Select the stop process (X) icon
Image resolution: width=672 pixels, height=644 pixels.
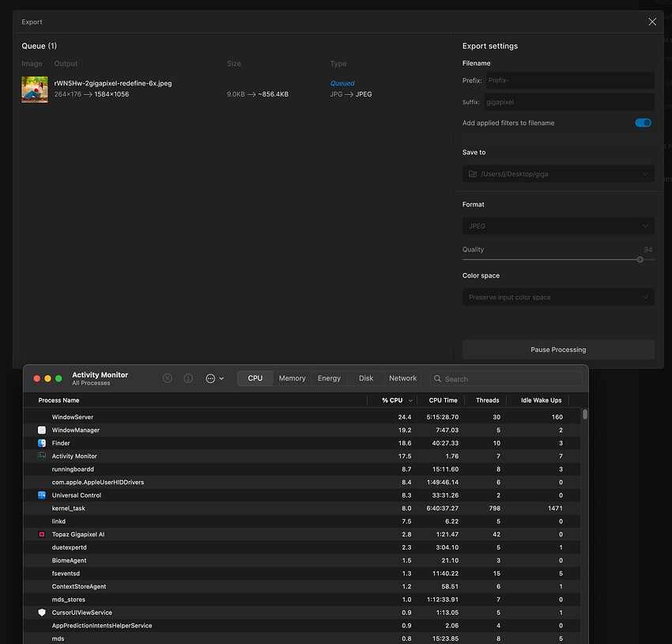click(167, 378)
